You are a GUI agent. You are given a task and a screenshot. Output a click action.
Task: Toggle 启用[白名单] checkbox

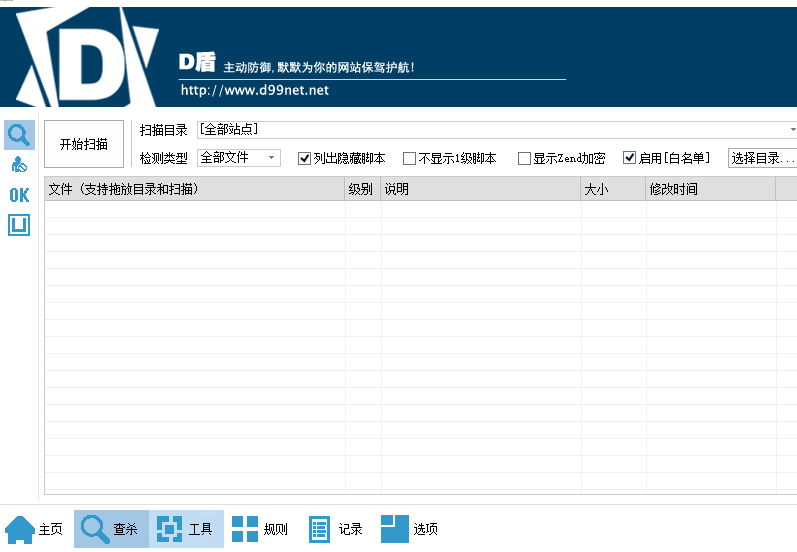pyautogui.click(x=630, y=158)
